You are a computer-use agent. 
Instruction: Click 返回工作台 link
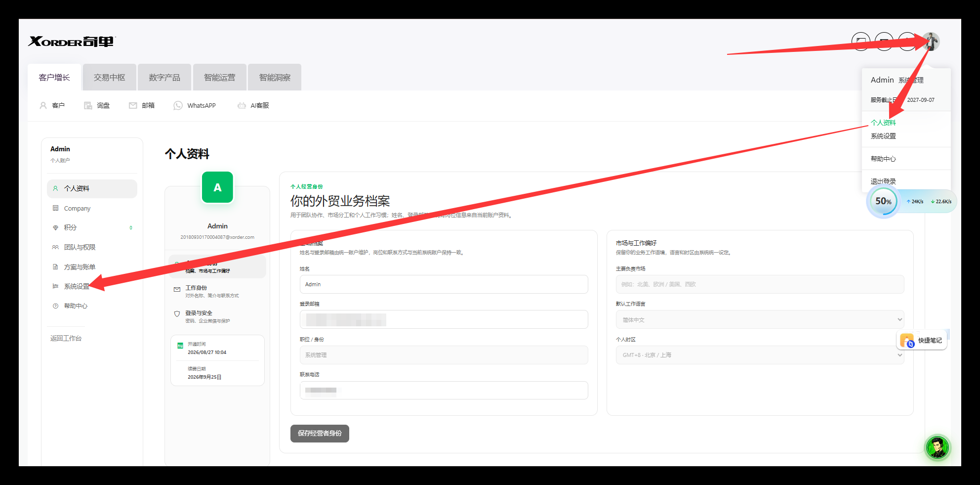[x=66, y=338]
